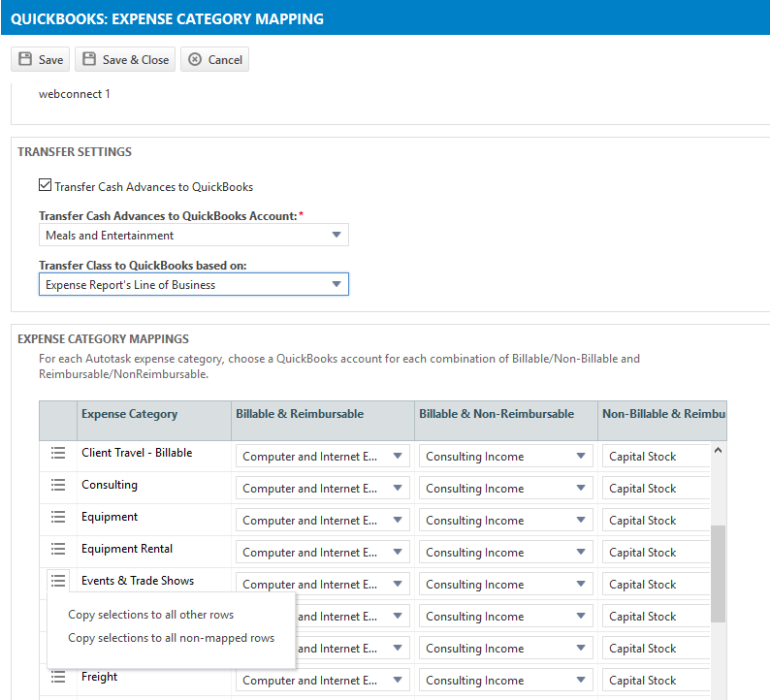
Task: Open row menu icon for Equipment
Action: click(x=58, y=517)
